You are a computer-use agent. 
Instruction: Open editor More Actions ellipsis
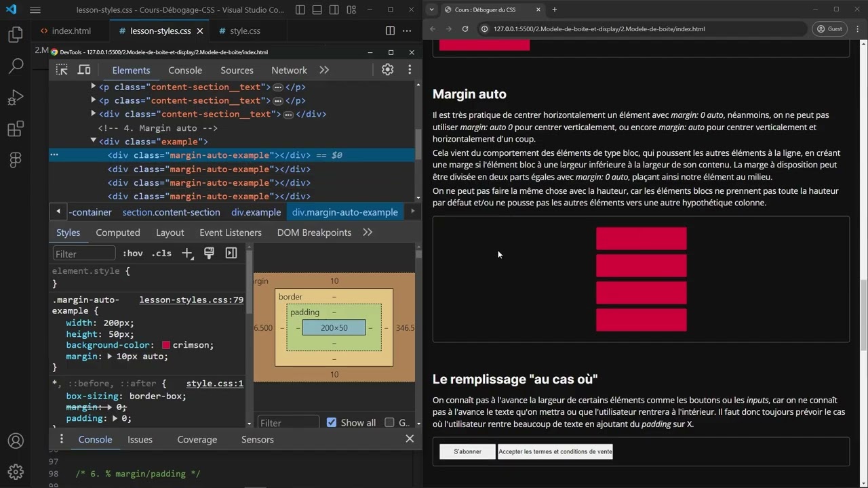click(407, 31)
